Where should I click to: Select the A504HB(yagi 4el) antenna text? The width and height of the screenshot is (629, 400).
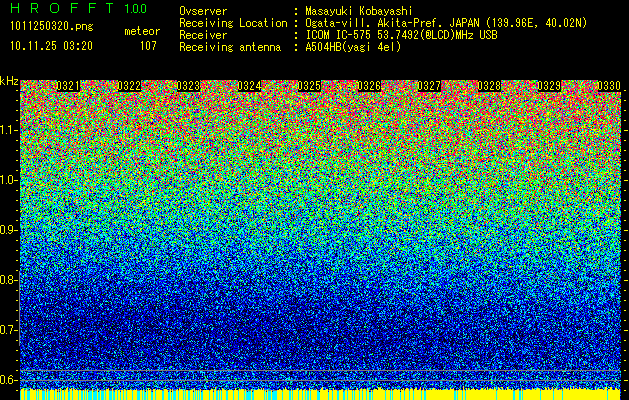coord(353,47)
